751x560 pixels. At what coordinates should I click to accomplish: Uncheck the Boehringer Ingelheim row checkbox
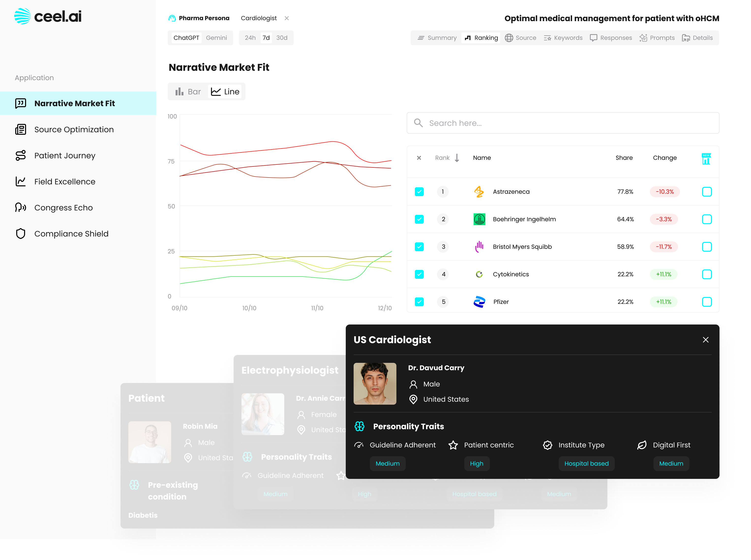(419, 219)
